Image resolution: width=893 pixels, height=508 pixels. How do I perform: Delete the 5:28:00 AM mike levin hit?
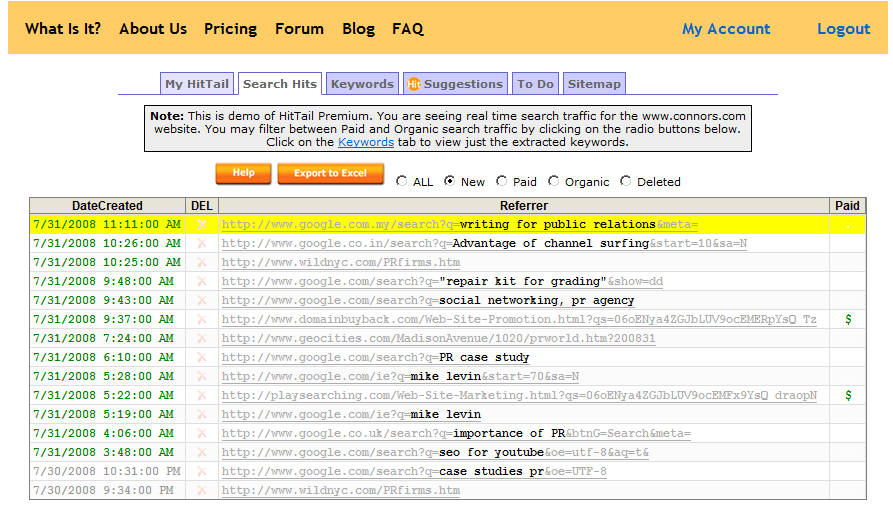point(202,376)
